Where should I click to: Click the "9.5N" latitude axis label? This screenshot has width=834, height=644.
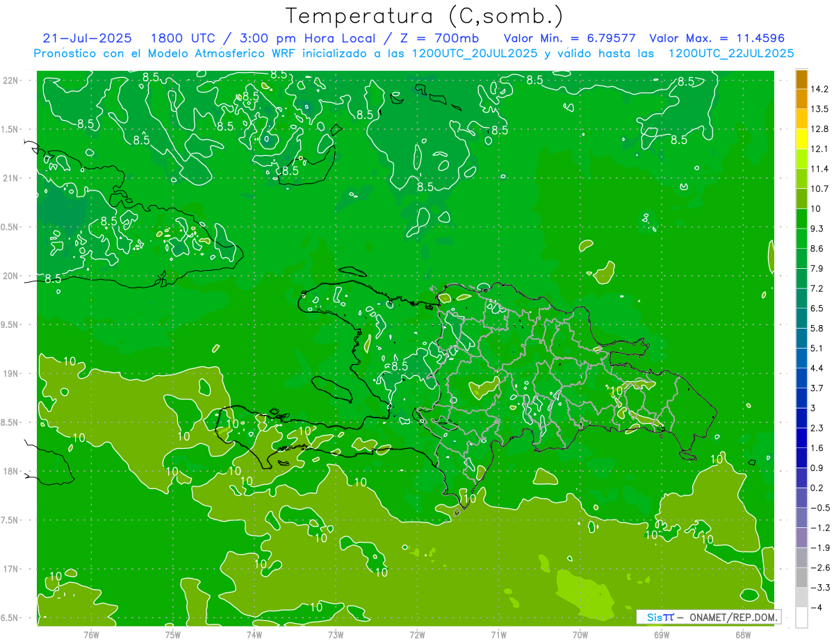10,324
